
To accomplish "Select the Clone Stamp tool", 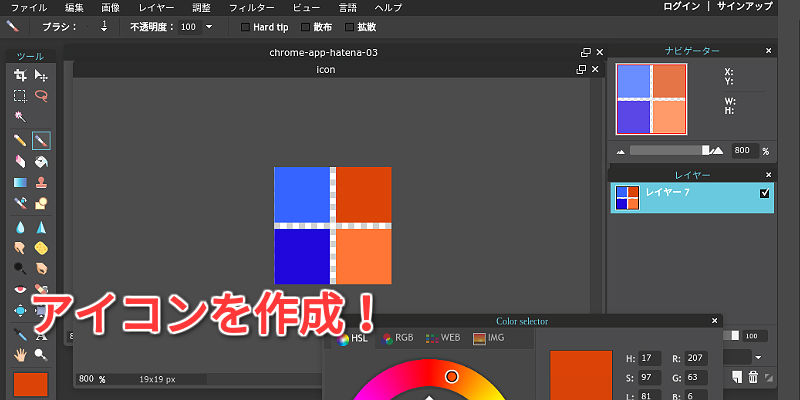I will tap(41, 182).
